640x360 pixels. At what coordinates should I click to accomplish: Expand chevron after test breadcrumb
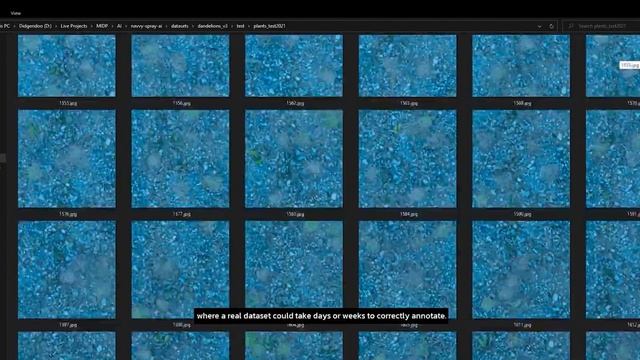pos(249,26)
